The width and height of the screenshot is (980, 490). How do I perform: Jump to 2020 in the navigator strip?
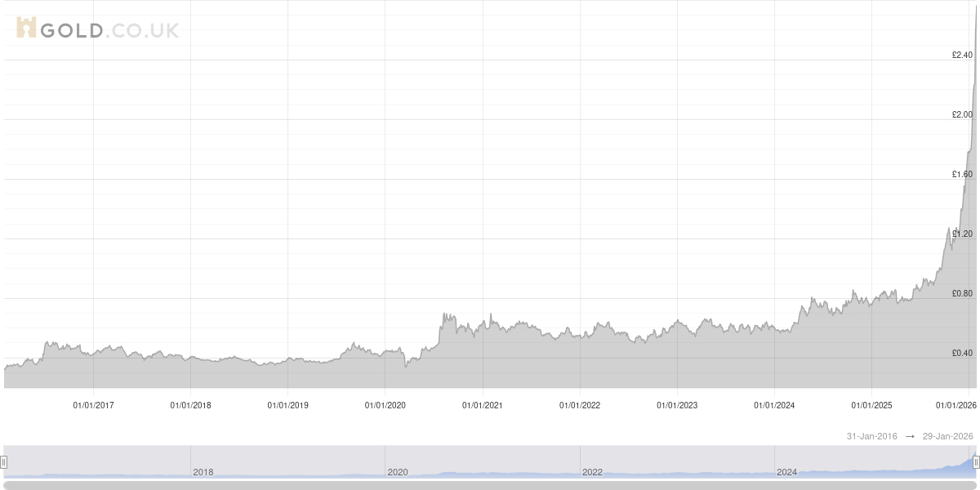pyautogui.click(x=397, y=472)
